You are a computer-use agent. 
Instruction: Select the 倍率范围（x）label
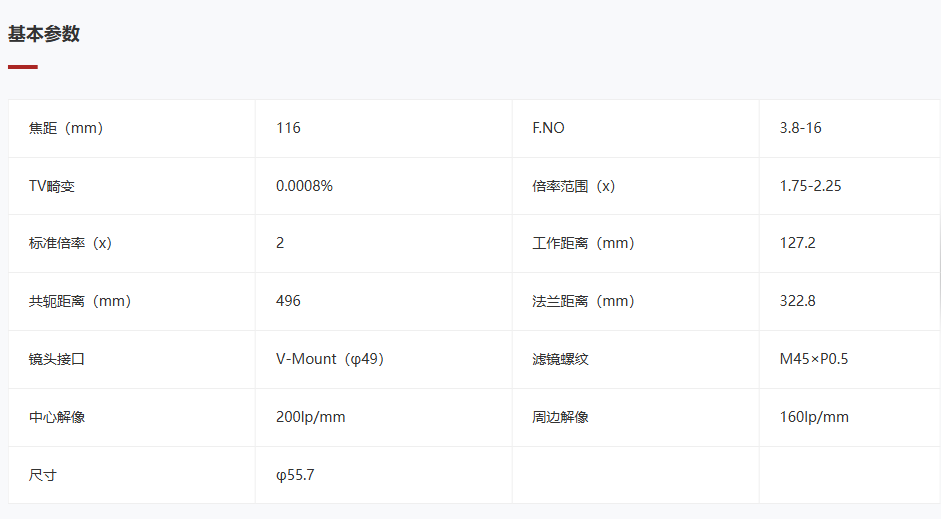click(574, 186)
